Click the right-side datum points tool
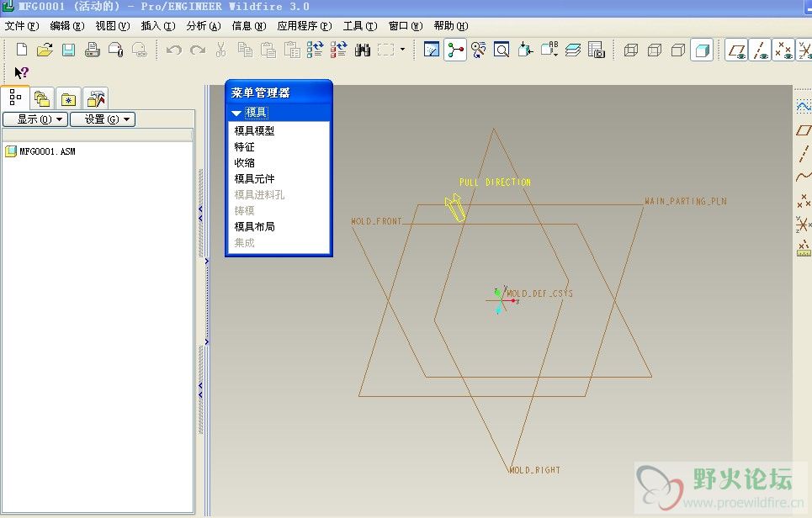The height and width of the screenshot is (518, 812). click(804, 201)
